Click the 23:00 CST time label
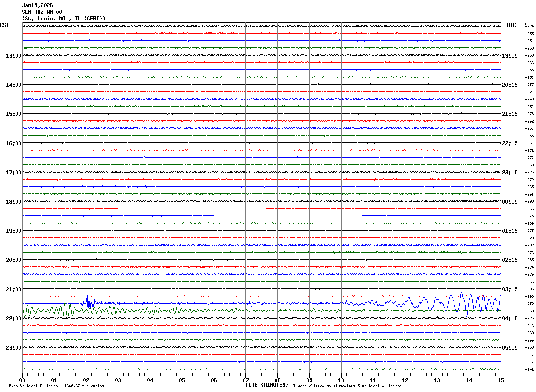Image resolution: width=536 pixels, height=392 pixels. pyautogui.click(x=13, y=348)
